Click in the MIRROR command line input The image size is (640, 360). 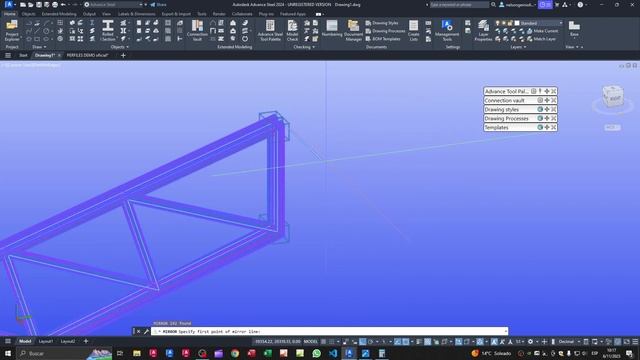(x=329, y=331)
